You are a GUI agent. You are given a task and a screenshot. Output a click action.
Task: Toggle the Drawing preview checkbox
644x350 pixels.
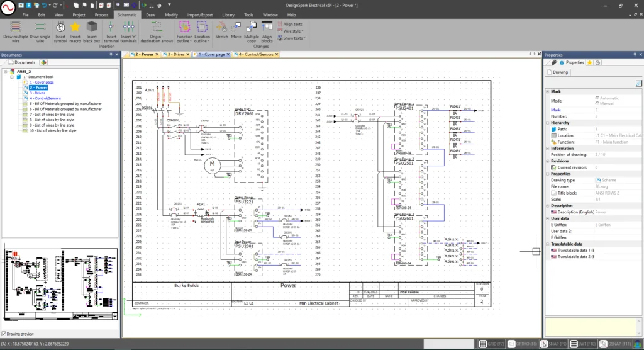pos(4,334)
